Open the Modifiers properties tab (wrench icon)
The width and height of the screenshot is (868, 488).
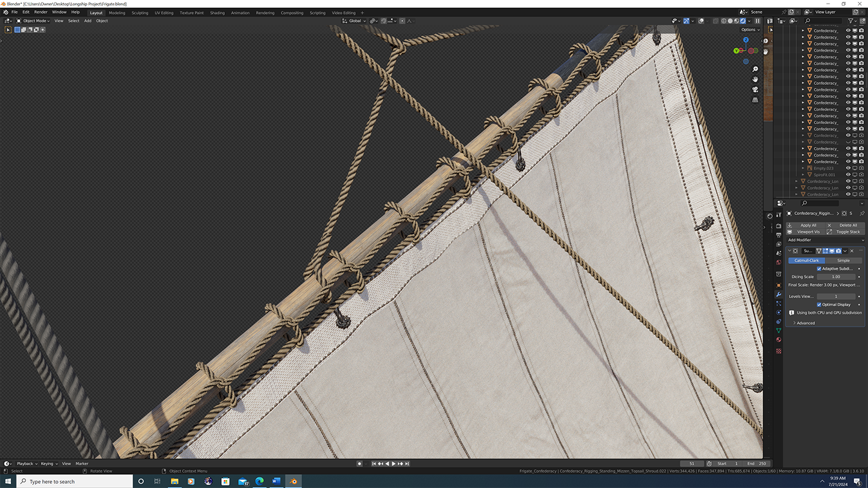[x=779, y=294]
